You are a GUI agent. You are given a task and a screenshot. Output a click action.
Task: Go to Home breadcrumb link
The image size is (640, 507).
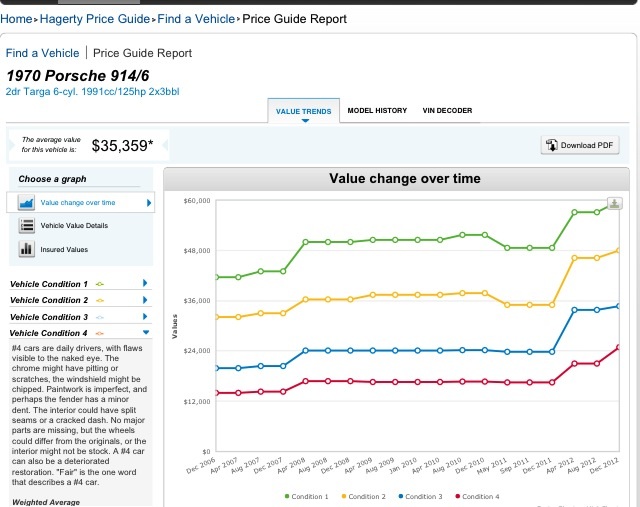[x=16, y=19]
